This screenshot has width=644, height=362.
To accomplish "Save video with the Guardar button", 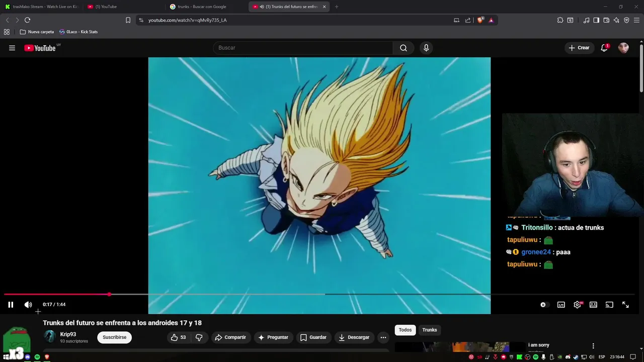I will coord(313,337).
